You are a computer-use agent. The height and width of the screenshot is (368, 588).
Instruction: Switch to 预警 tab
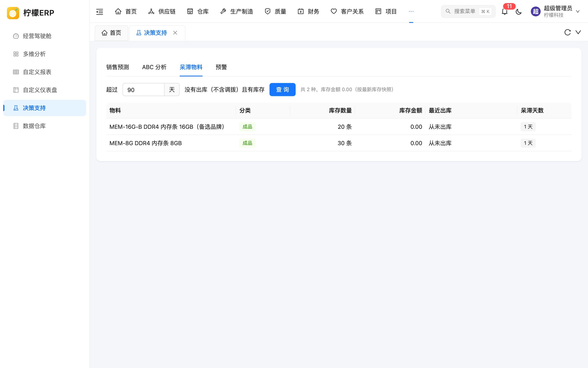(221, 67)
